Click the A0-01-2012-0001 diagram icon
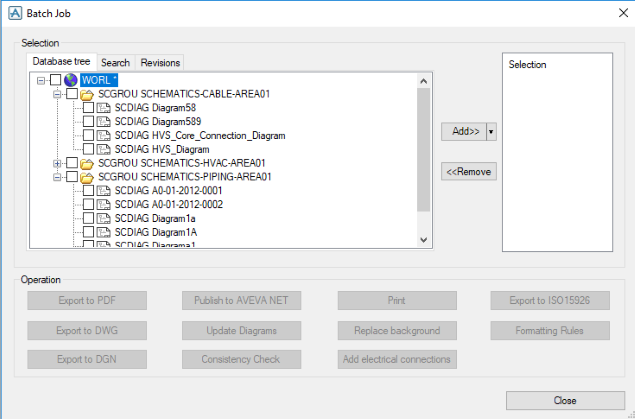This screenshot has width=635, height=419. pos(104,190)
